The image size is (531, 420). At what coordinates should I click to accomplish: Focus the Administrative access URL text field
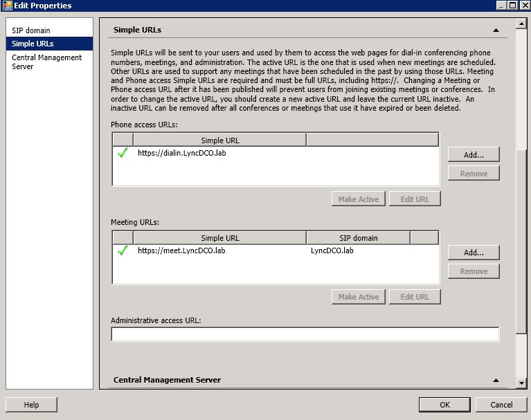305,335
